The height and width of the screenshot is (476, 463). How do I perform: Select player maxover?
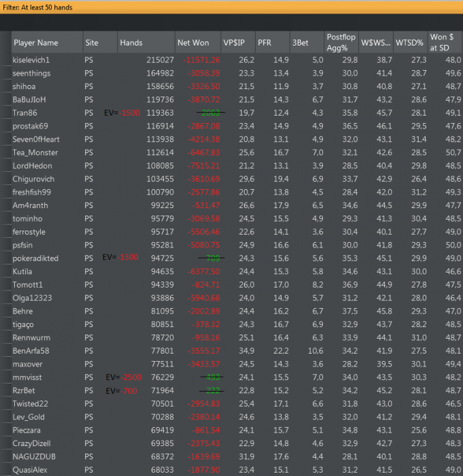click(x=27, y=364)
